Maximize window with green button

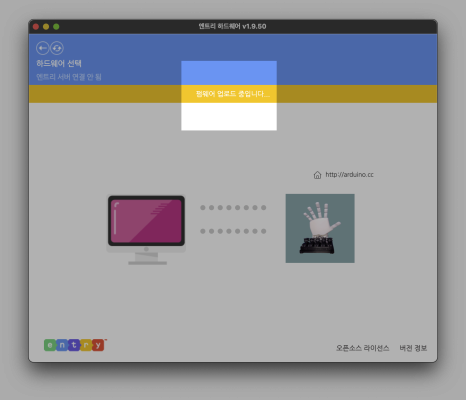point(56,27)
